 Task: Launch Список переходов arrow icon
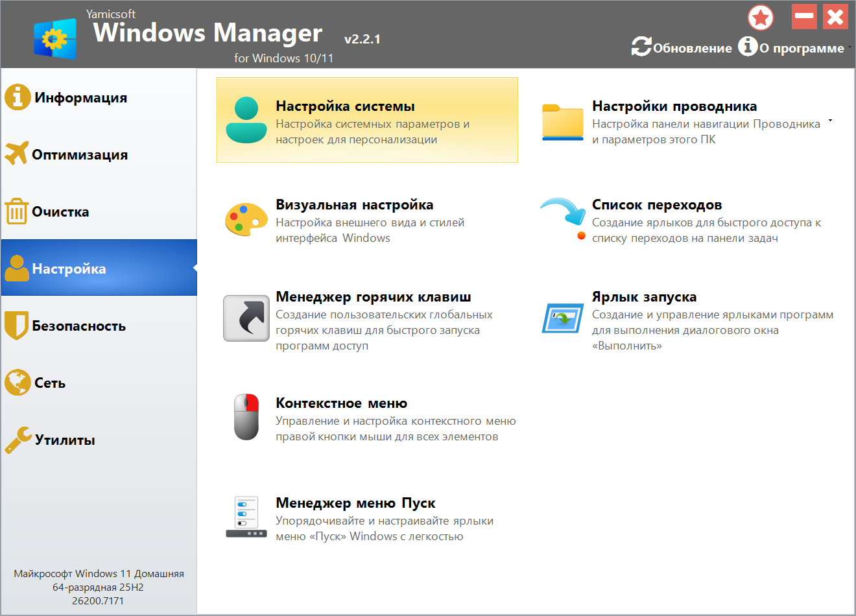pos(563,219)
